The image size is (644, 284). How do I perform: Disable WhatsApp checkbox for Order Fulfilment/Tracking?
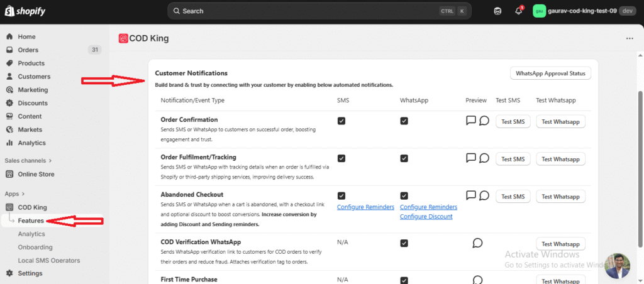pyautogui.click(x=404, y=159)
